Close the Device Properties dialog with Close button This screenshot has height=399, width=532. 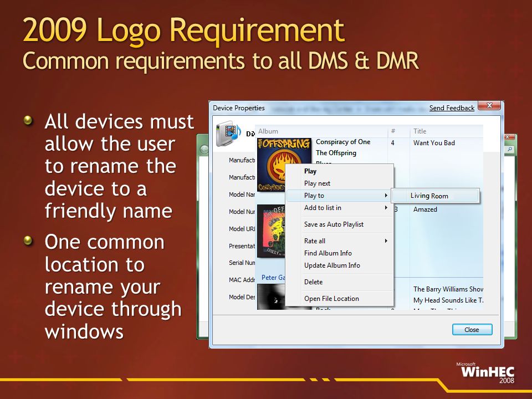click(x=472, y=329)
